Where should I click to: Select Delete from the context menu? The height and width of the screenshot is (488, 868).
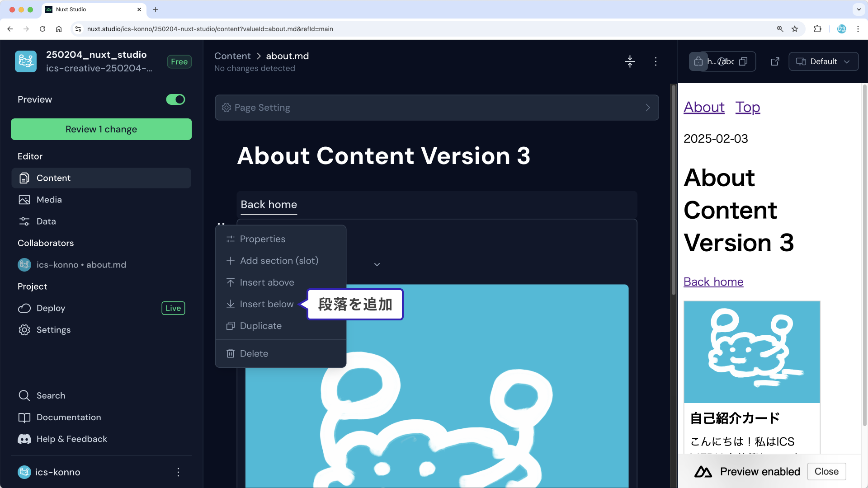(x=254, y=353)
